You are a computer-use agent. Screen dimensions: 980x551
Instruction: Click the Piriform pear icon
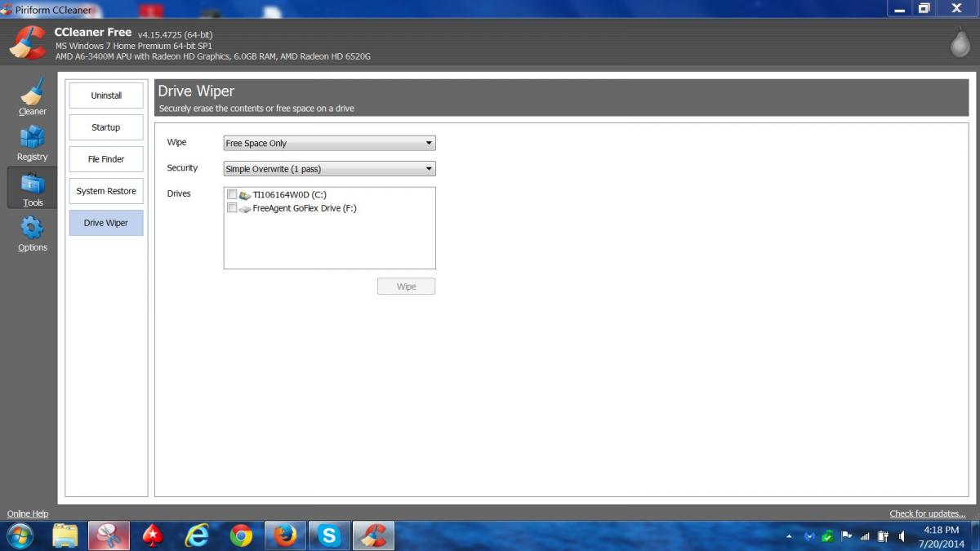point(960,43)
